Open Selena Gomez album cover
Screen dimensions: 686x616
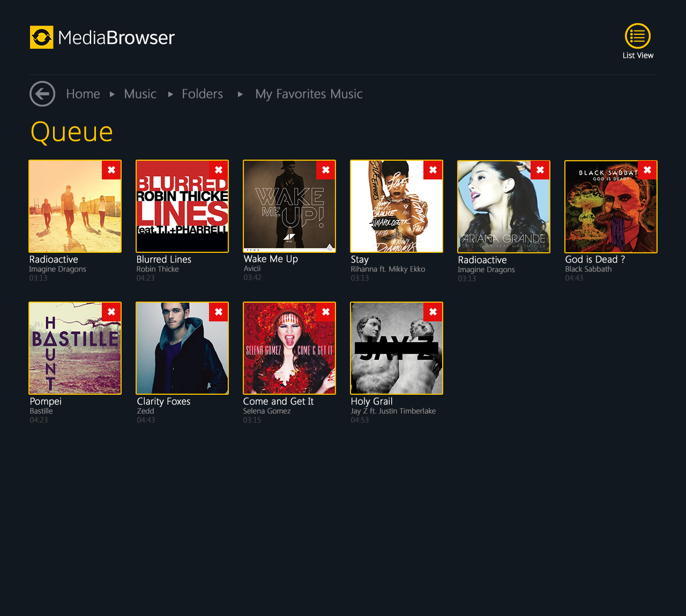pyautogui.click(x=289, y=348)
